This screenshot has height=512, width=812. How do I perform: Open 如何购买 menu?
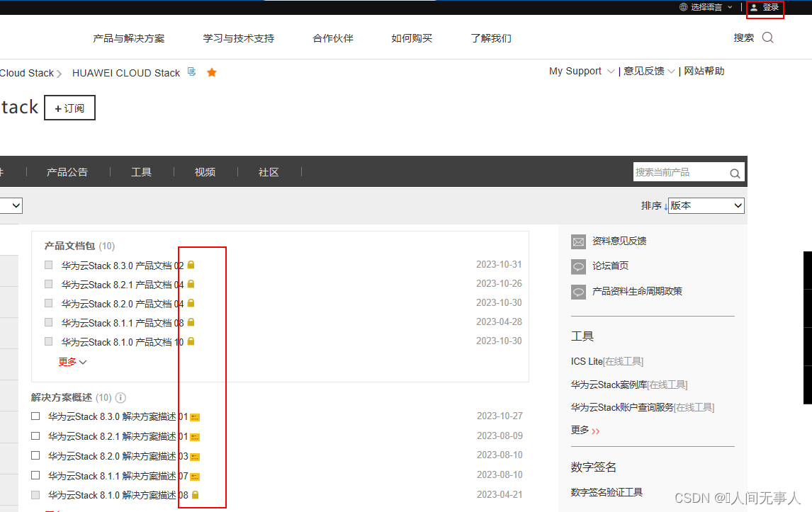click(412, 38)
